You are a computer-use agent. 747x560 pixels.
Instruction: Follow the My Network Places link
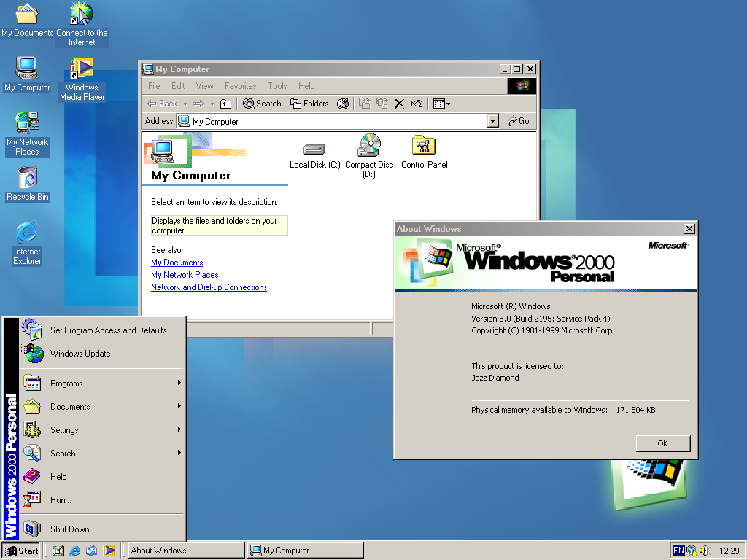[x=185, y=275]
